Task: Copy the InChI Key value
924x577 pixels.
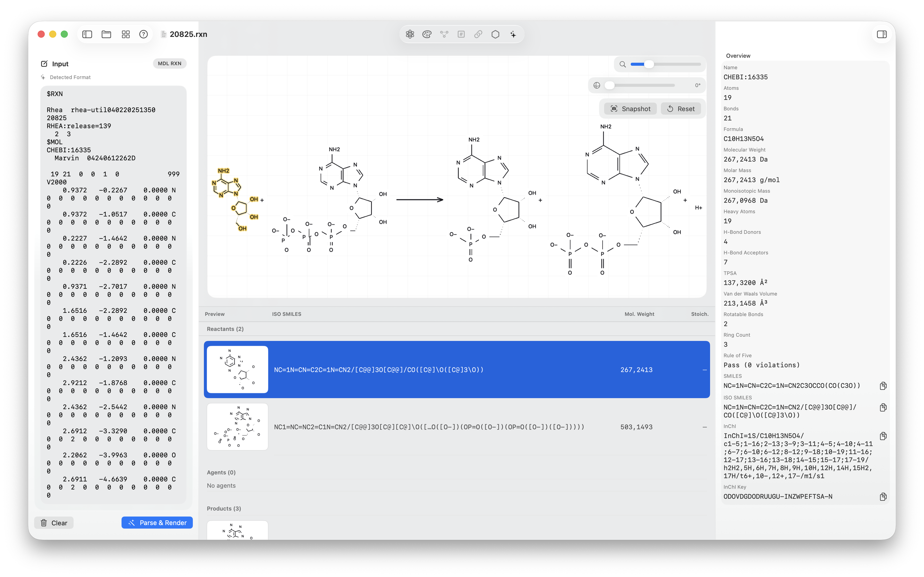Action: point(883,497)
